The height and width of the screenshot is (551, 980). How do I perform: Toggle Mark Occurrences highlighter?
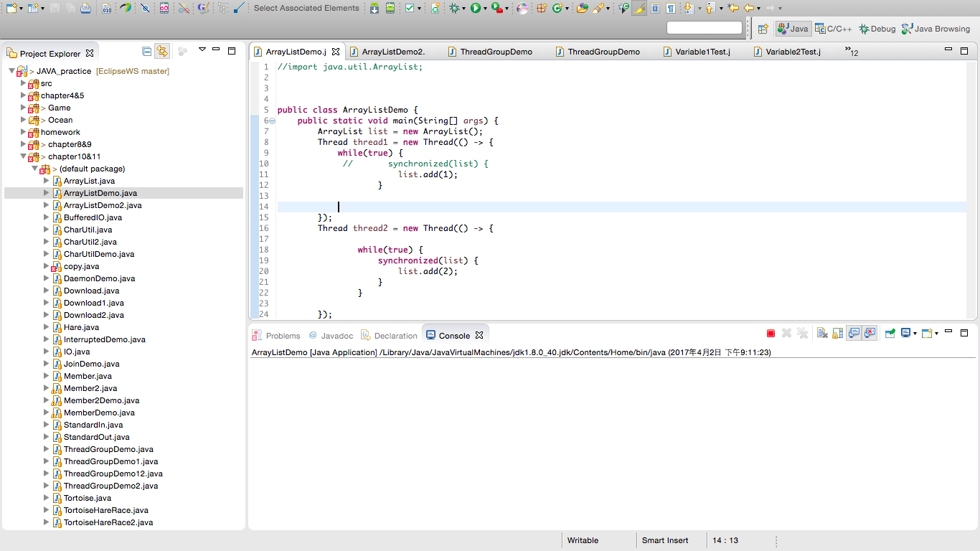click(x=639, y=8)
